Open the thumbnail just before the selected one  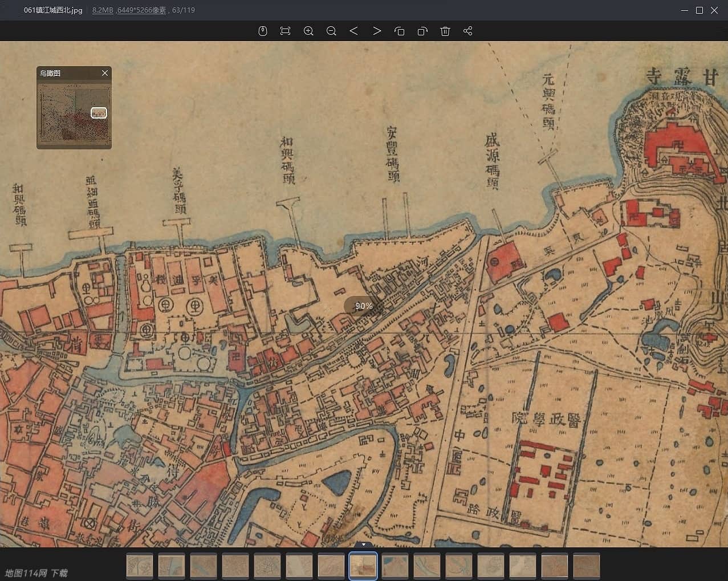click(331, 566)
